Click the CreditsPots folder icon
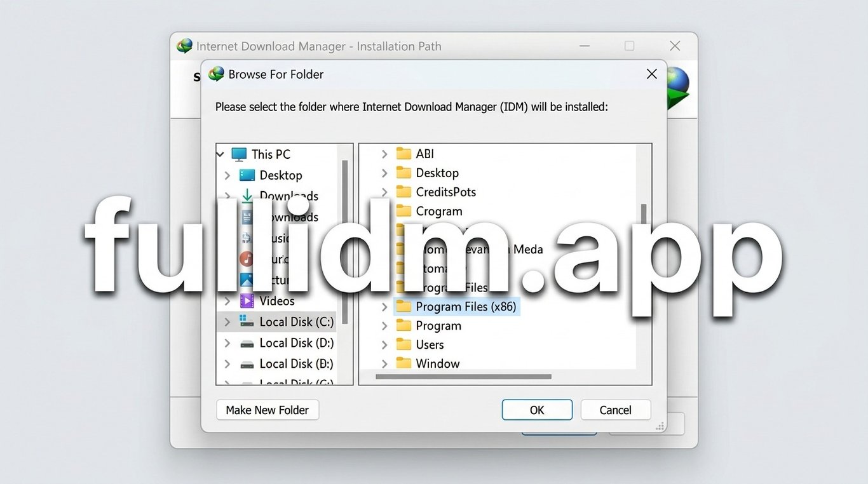The image size is (868, 484). click(404, 192)
